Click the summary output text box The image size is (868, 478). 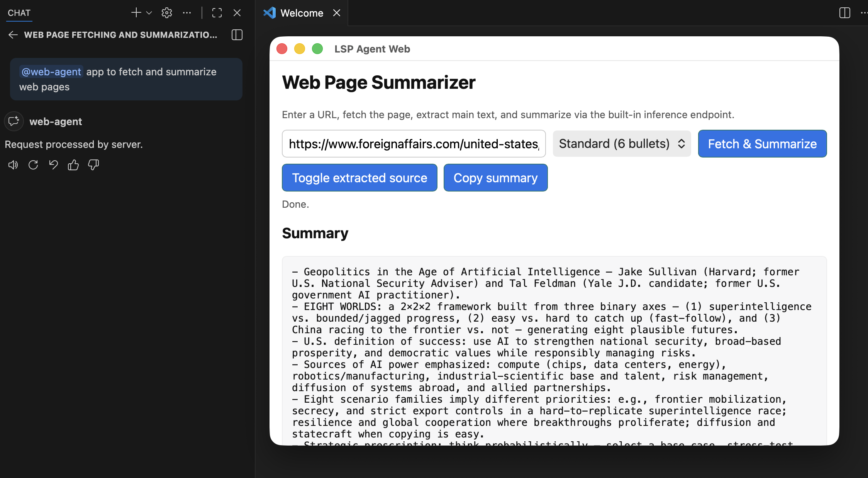pos(554,351)
